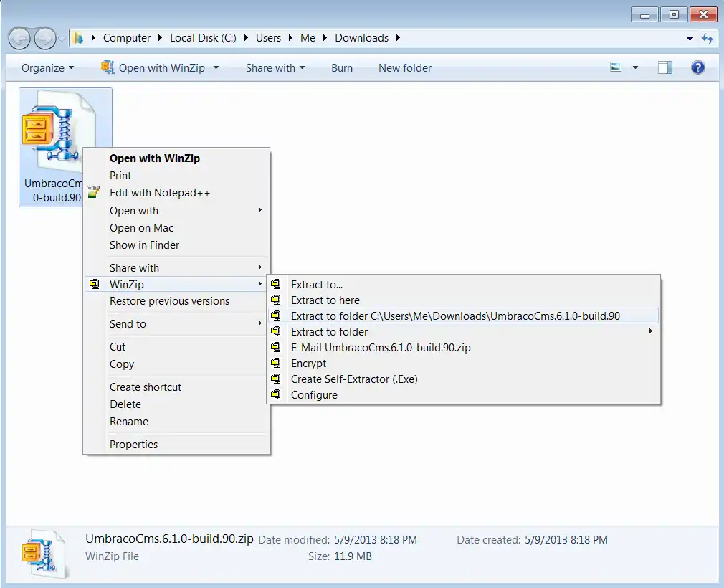Choose Copy from context menu
The image size is (724, 588).
[x=176, y=364]
